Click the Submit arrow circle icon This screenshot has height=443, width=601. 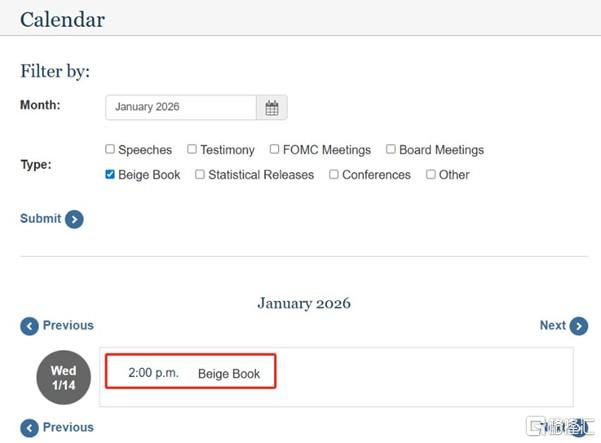tap(74, 220)
